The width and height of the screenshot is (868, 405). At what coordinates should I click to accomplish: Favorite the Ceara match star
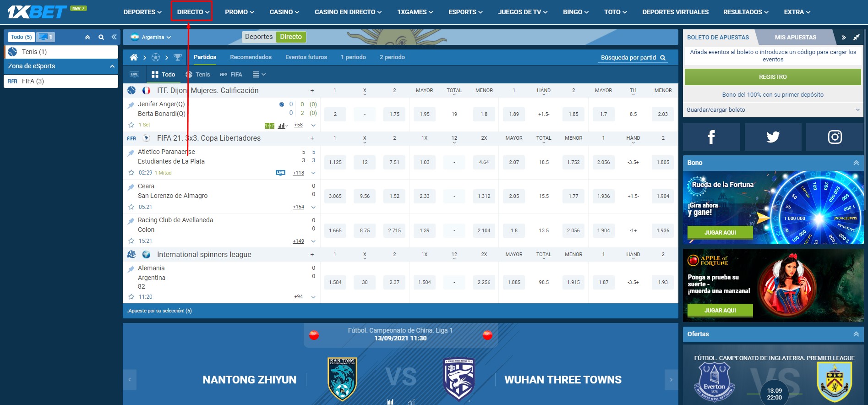(131, 207)
